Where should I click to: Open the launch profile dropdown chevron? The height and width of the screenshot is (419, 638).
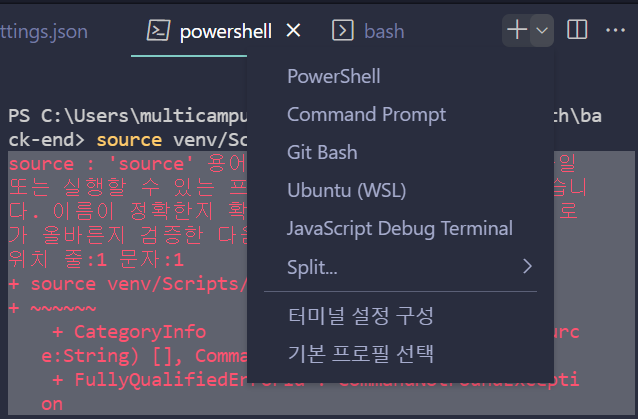[x=542, y=30]
